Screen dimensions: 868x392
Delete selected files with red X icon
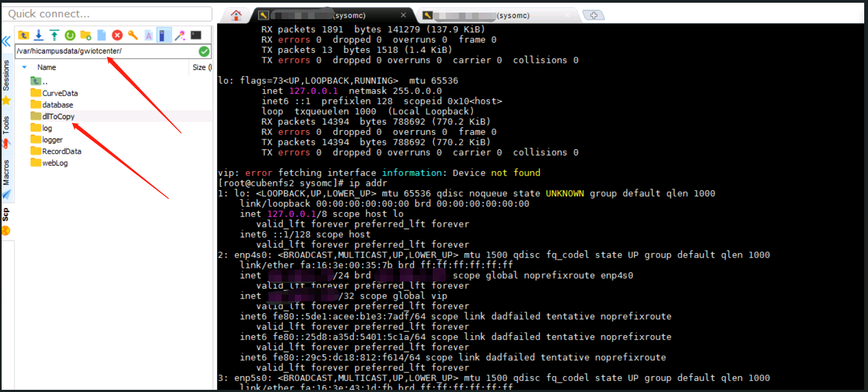pyautogui.click(x=117, y=36)
